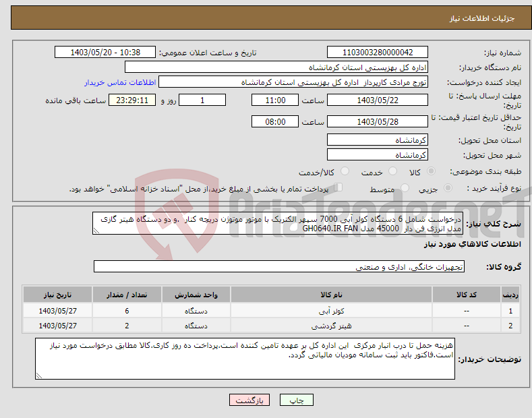Click the remaining time 23:29:11 field
This screenshot has height=418, width=532.
tap(132, 100)
